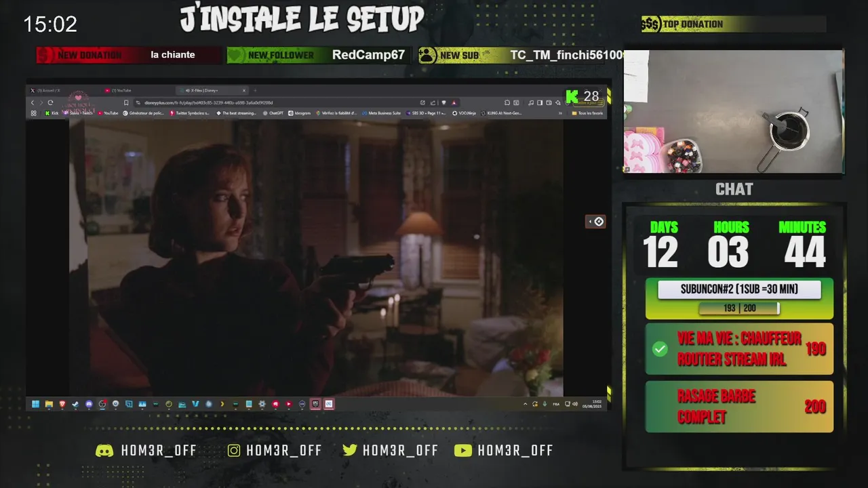Toggle the browser sidebar panel icon
The height and width of the screenshot is (488, 868).
[540, 102]
